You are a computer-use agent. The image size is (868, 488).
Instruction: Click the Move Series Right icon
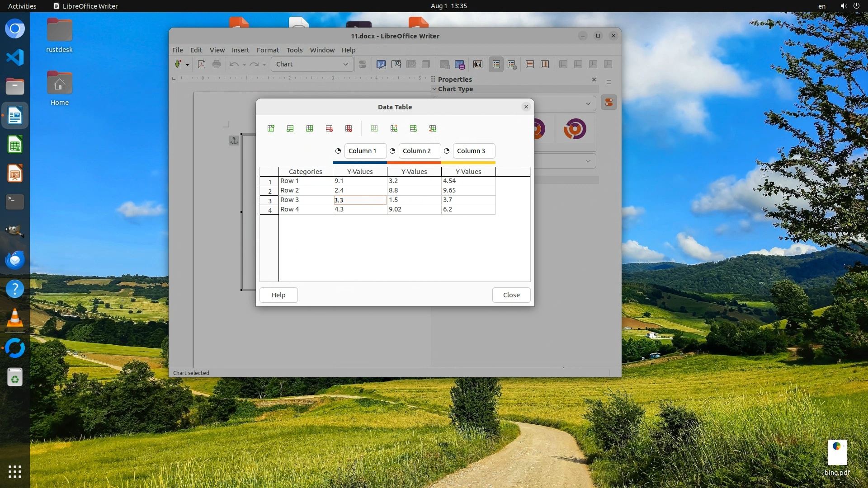pyautogui.click(x=394, y=129)
